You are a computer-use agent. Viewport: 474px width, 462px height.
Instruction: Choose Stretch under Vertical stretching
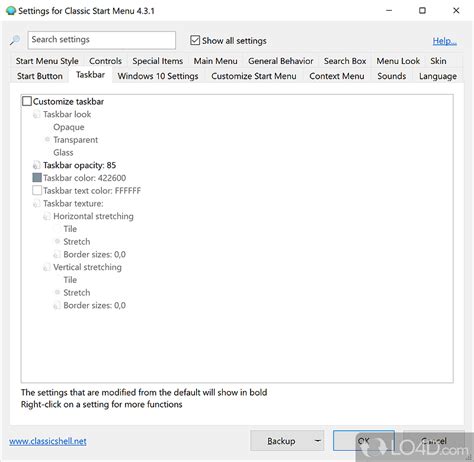77,293
